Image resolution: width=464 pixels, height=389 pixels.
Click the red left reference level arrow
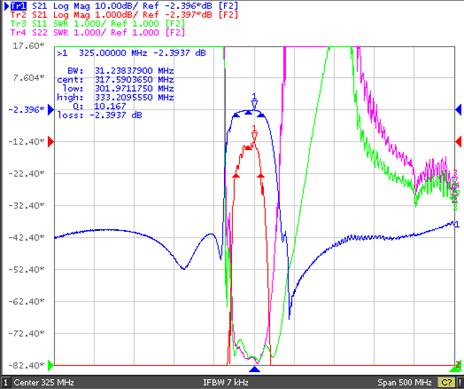click(51, 142)
